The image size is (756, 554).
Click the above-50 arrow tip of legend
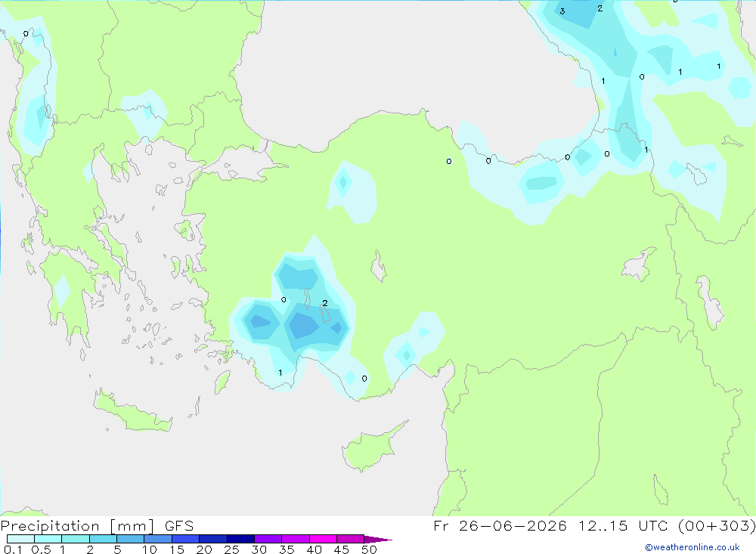(x=378, y=540)
